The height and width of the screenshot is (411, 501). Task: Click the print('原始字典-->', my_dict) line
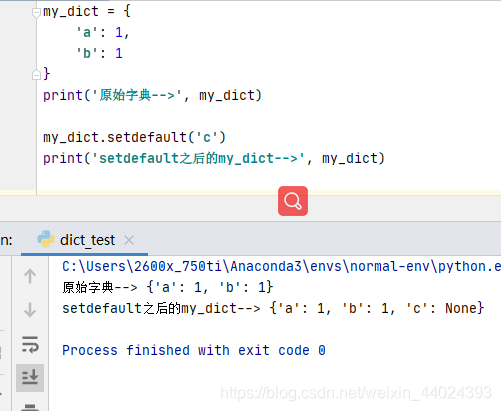[x=152, y=96]
